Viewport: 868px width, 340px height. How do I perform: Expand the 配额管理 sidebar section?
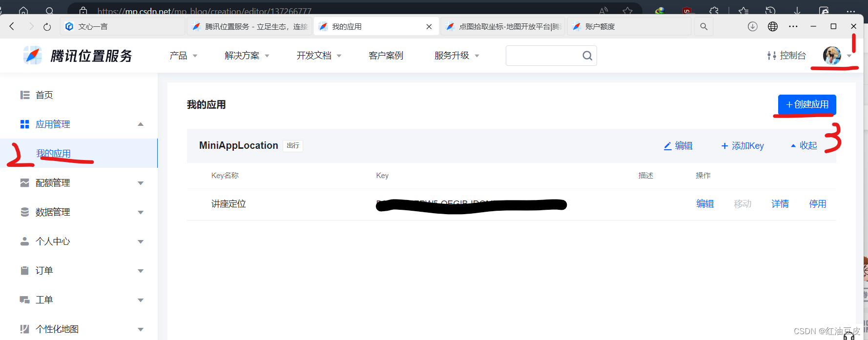141,183
